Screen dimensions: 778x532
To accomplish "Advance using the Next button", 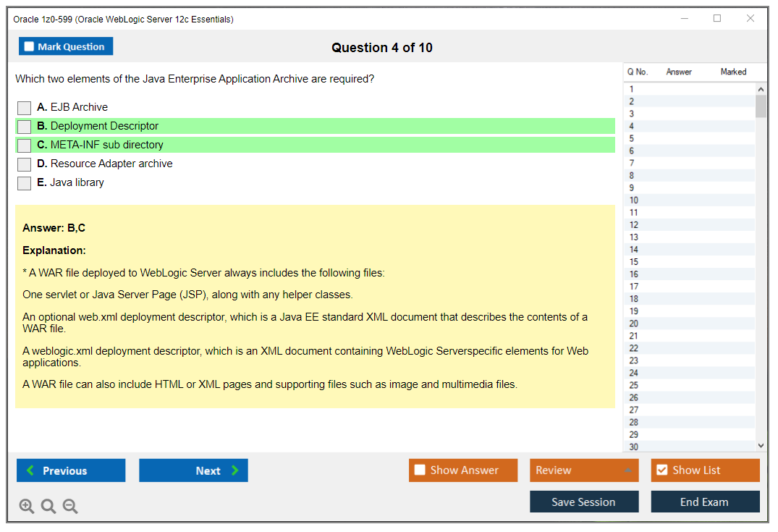I will pyautogui.click(x=193, y=470).
